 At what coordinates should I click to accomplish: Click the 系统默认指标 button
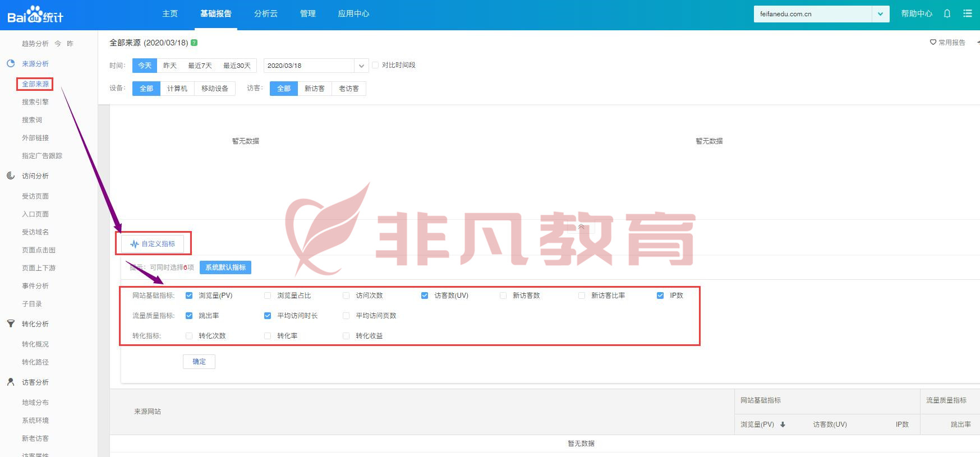226,267
